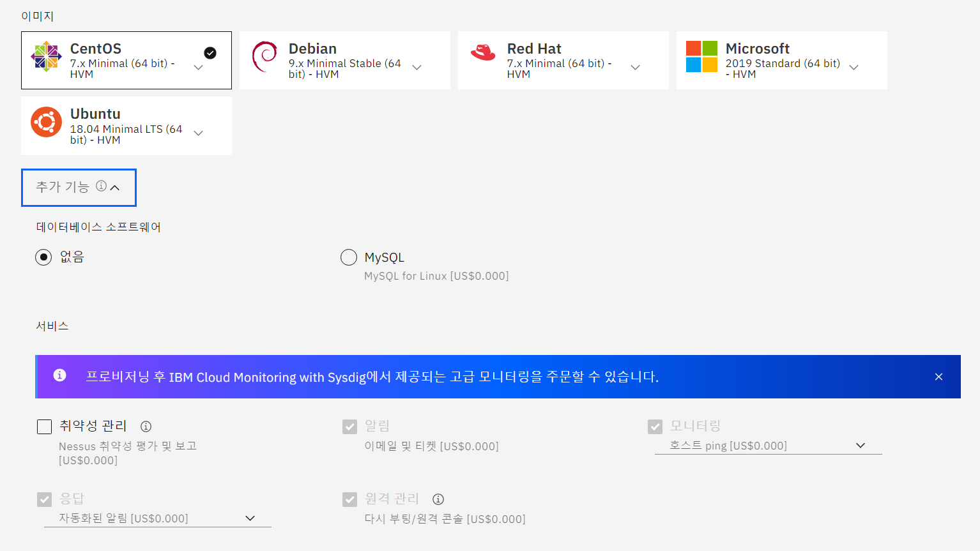Click 이메일 및 티켓 price text
Viewport: 980px width, 551px height.
(431, 446)
